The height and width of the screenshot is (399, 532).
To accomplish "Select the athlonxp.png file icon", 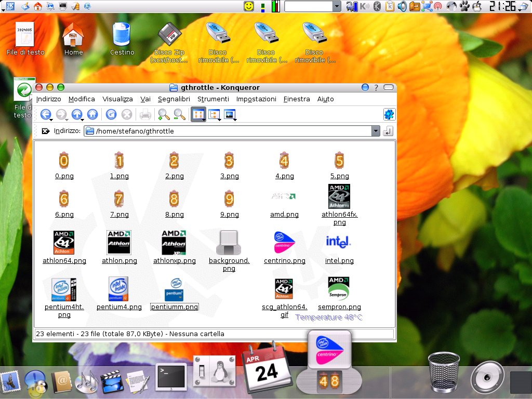I will 174,242.
